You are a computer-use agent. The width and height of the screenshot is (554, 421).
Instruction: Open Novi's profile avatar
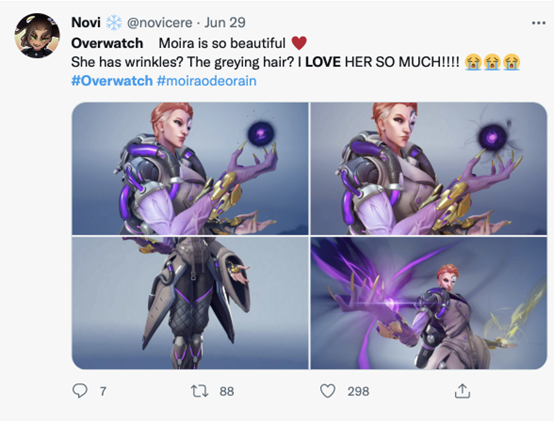point(37,36)
